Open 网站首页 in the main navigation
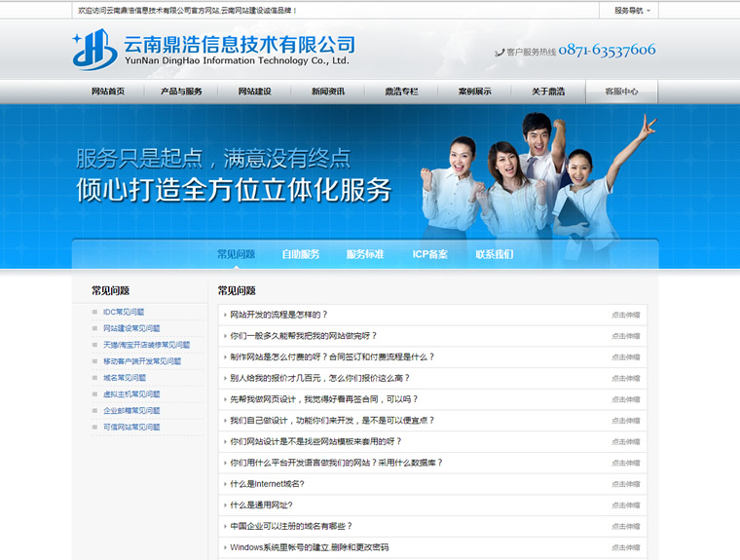740x560 pixels. click(108, 92)
